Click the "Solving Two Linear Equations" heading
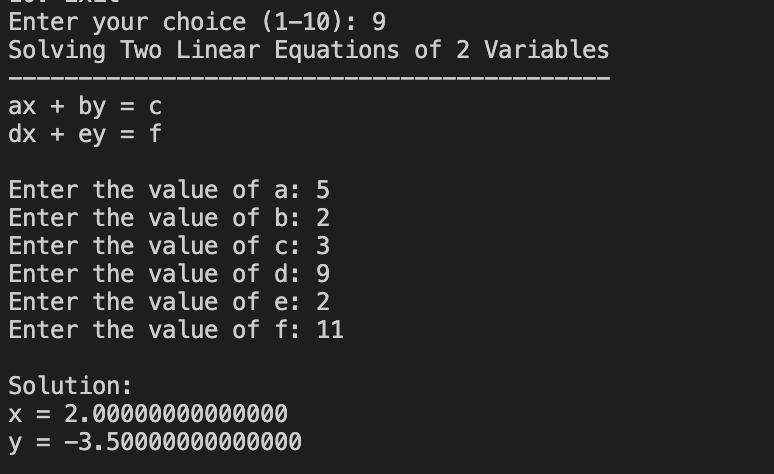This screenshot has width=774, height=474. pyautogui.click(x=204, y=50)
